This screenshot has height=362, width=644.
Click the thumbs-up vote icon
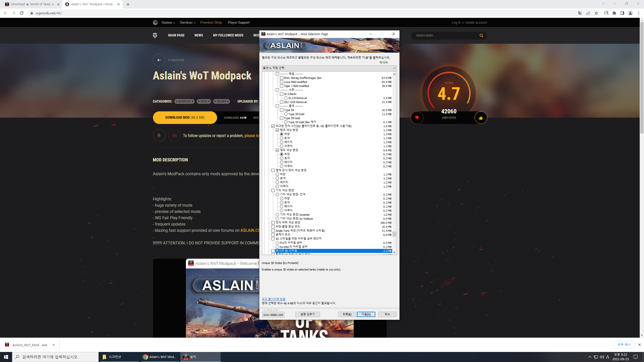pyautogui.click(x=481, y=118)
